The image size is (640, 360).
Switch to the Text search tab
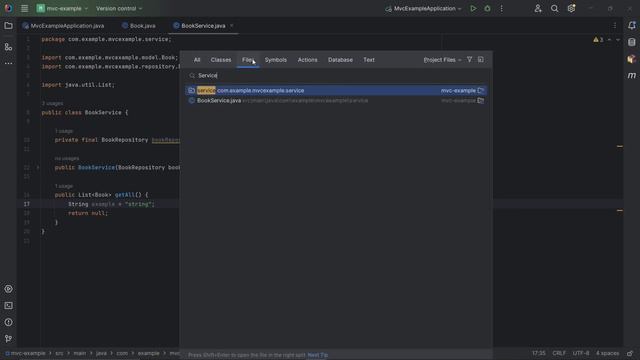(x=369, y=60)
